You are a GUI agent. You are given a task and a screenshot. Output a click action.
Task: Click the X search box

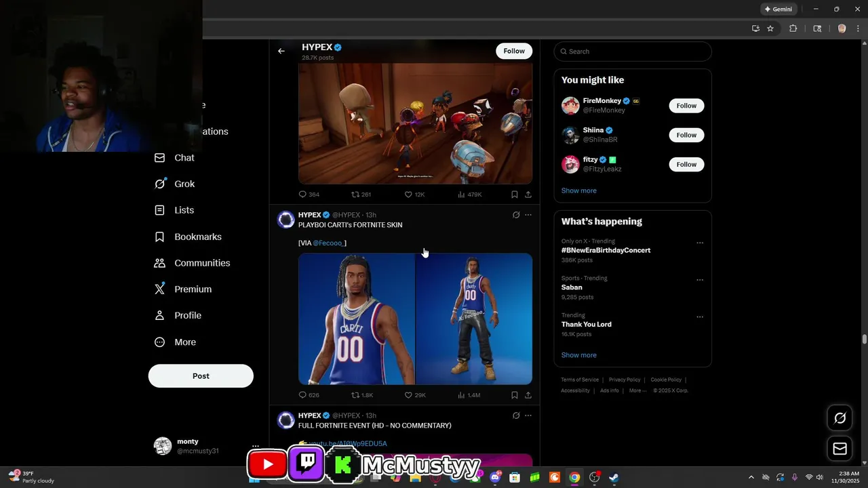(633, 52)
